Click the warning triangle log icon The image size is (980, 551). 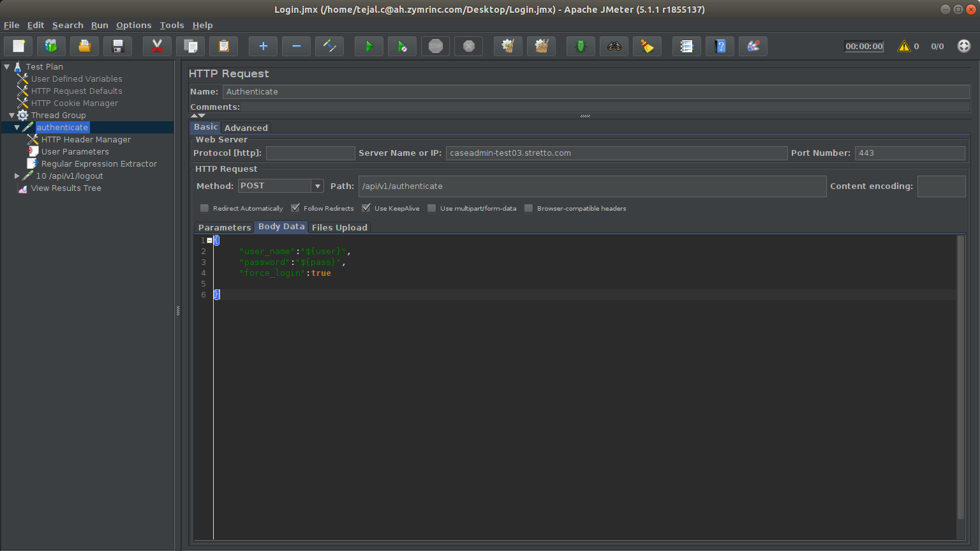904,46
